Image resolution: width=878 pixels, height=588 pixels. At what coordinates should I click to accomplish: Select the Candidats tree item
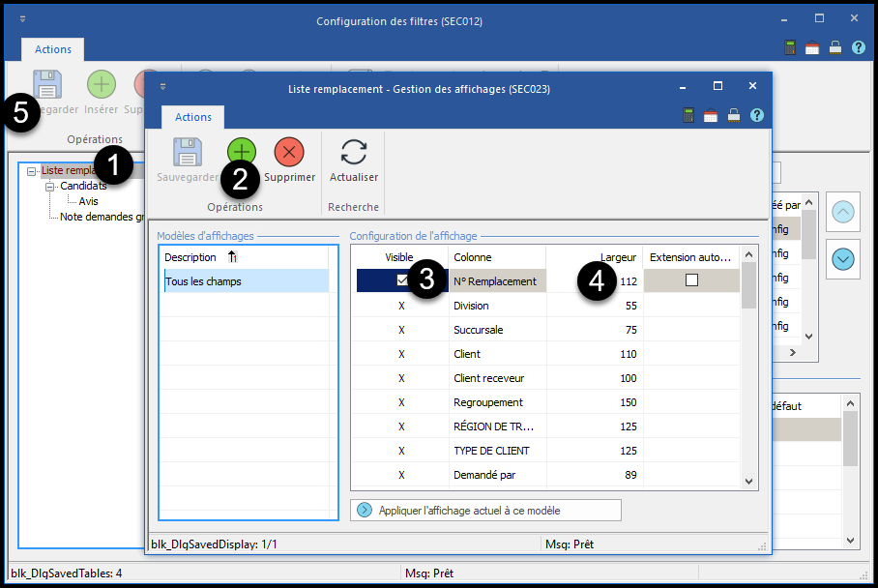pos(83,186)
